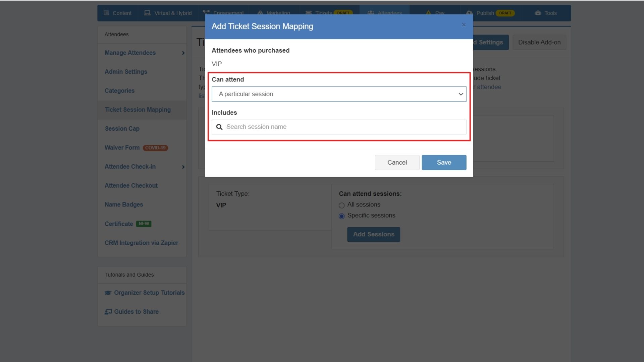644x362 pixels.
Task: Open Session Cap page
Action: [122, 129]
